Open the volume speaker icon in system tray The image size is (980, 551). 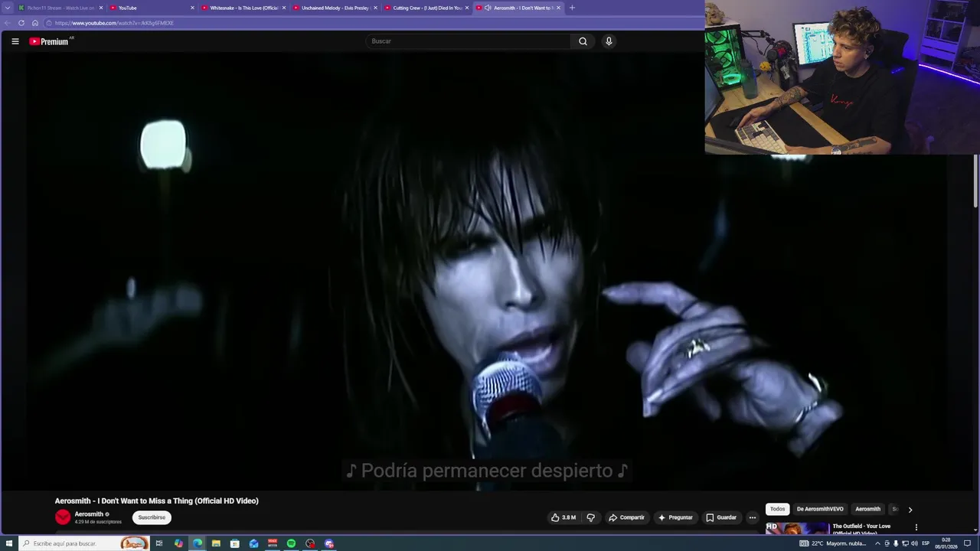click(x=914, y=543)
